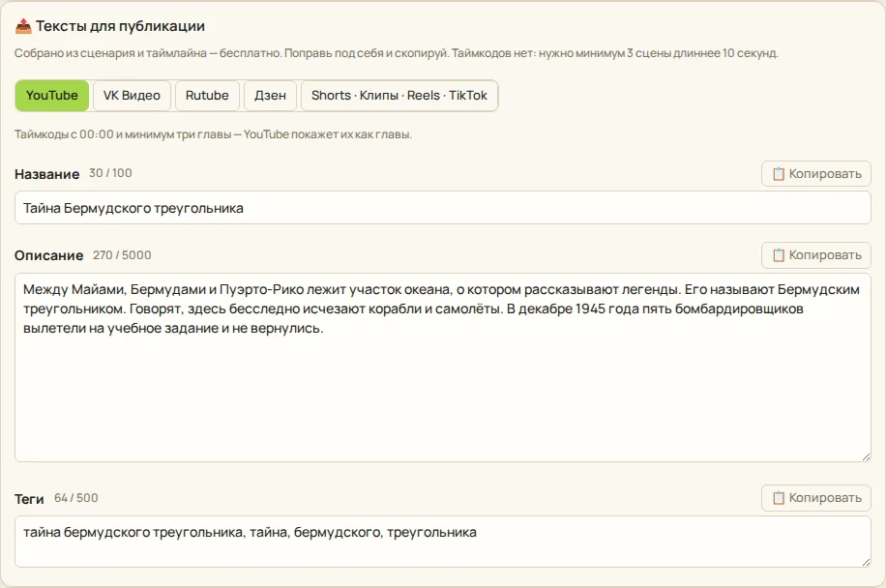Click the hint about таймкоды с 00:00
Viewport: 886px width, 588px height.
click(x=213, y=134)
